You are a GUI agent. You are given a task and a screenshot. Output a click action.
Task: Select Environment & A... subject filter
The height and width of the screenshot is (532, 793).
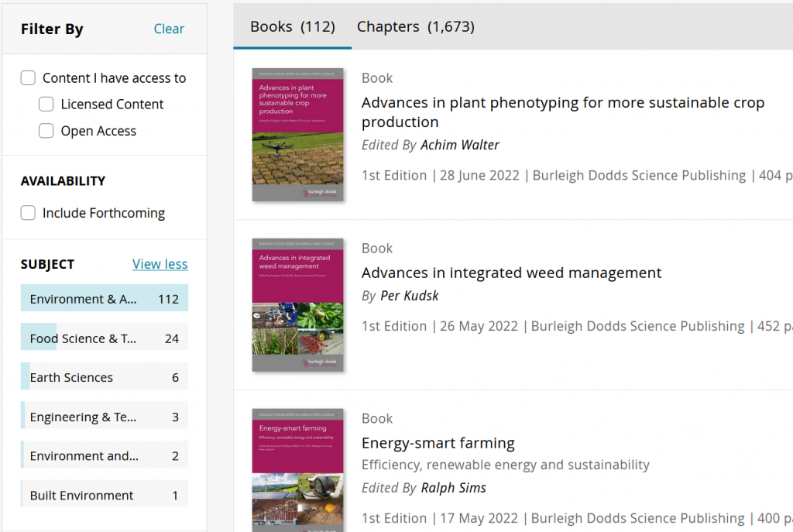point(105,298)
